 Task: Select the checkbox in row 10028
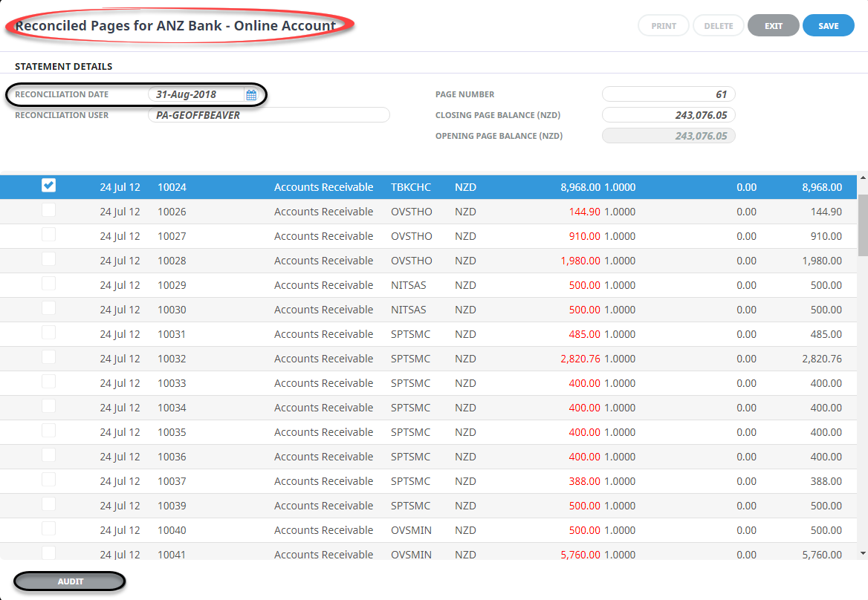(x=49, y=259)
